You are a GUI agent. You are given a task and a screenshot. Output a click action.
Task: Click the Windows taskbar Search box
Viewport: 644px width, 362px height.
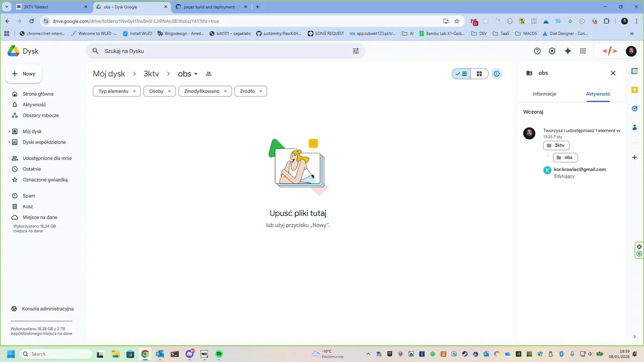(56, 354)
